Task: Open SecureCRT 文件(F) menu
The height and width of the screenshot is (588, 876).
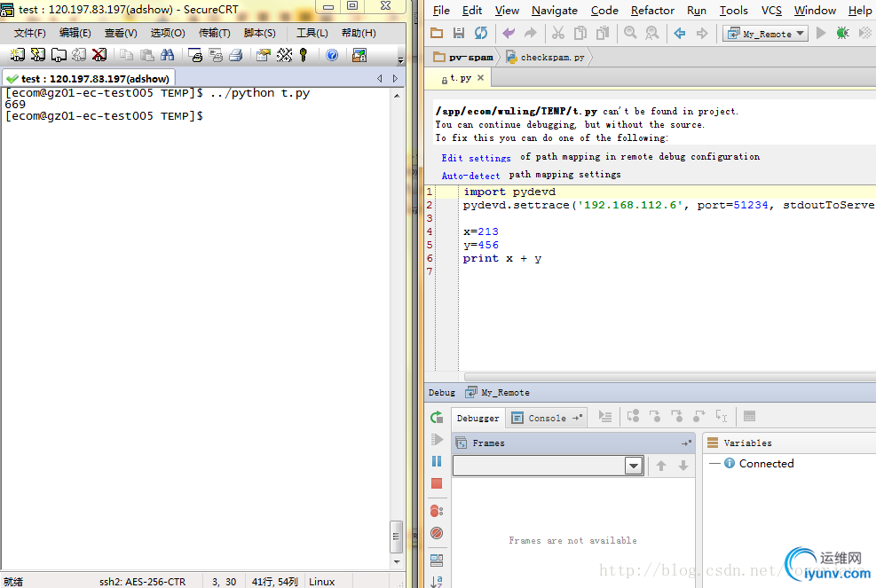Action: tap(29, 33)
